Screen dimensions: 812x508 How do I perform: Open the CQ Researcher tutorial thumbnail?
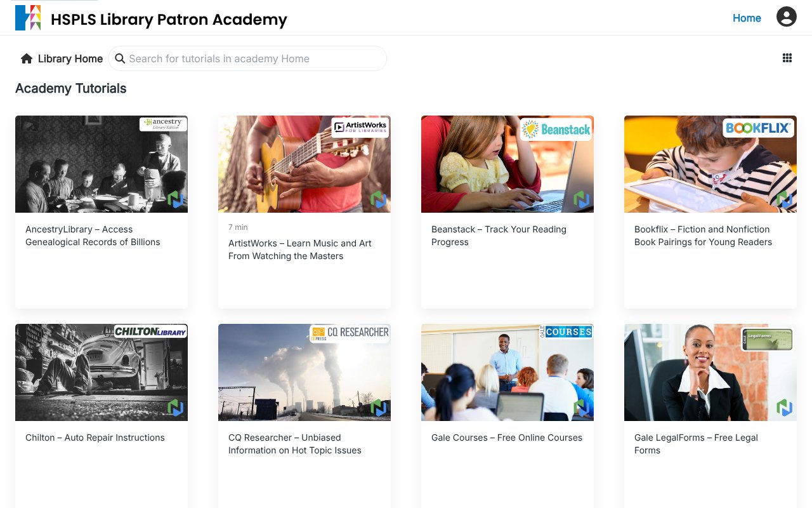[x=304, y=372]
